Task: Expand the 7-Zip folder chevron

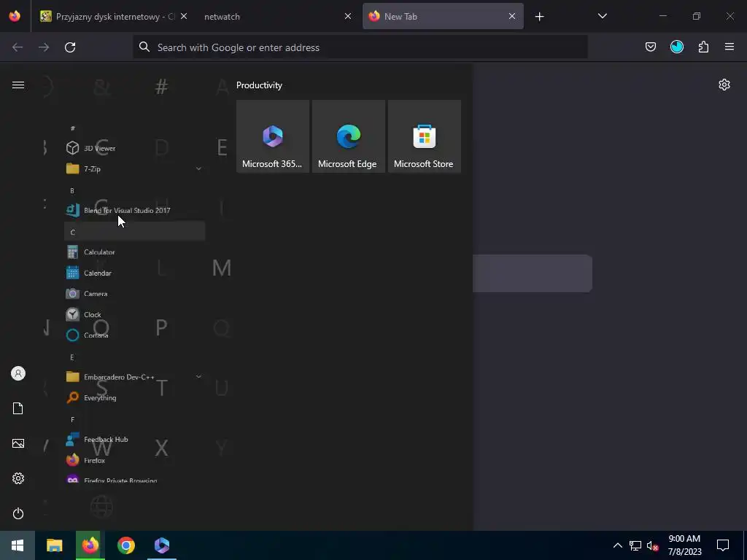Action: tap(198, 168)
